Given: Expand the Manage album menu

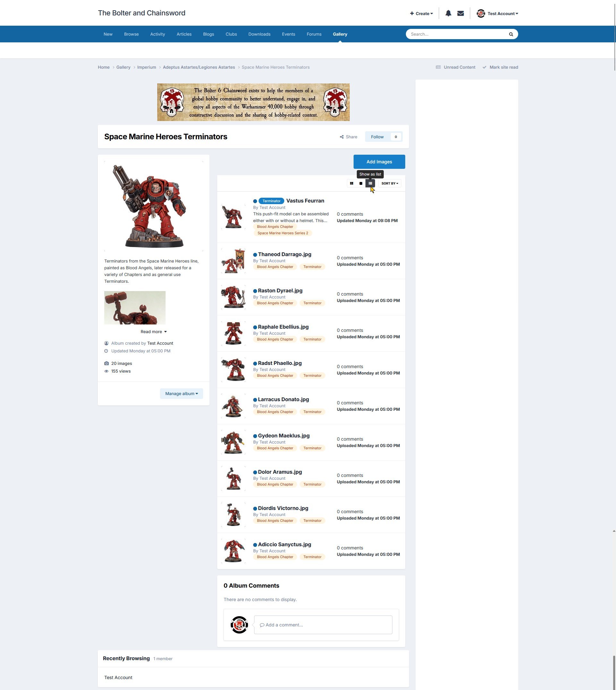Looking at the screenshot, I should [x=181, y=393].
